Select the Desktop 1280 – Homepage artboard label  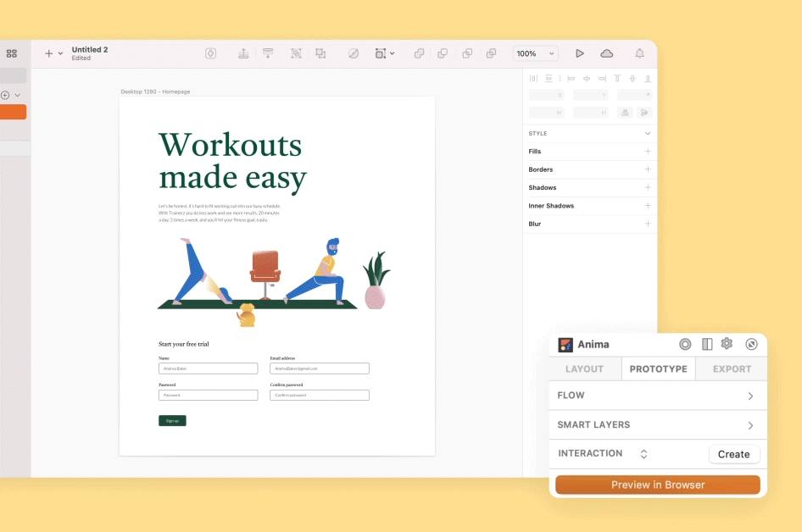pyautogui.click(x=155, y=91)
